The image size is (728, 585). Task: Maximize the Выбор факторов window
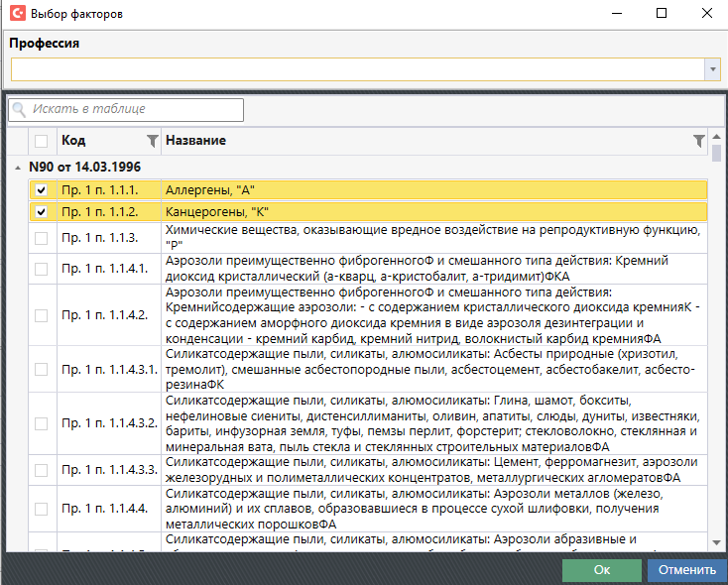point(662,14)
